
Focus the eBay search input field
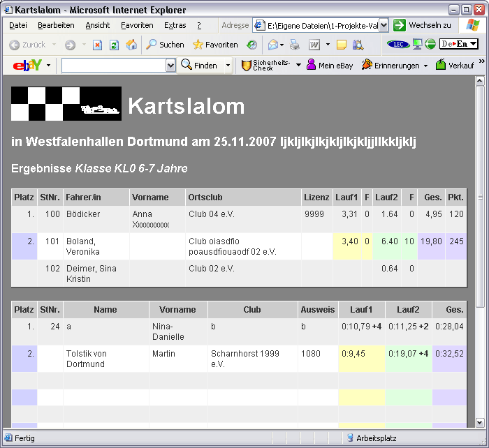pyautogui.click(x=114, y=66)
